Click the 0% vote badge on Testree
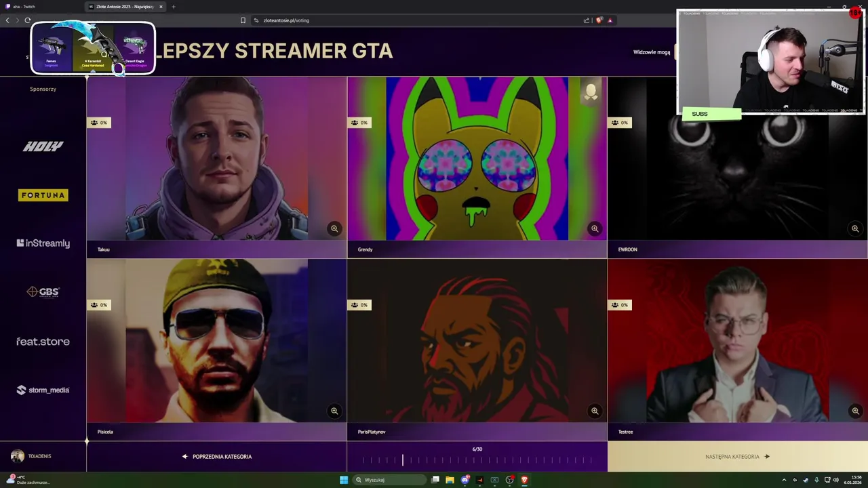 (x=620, y=305)
